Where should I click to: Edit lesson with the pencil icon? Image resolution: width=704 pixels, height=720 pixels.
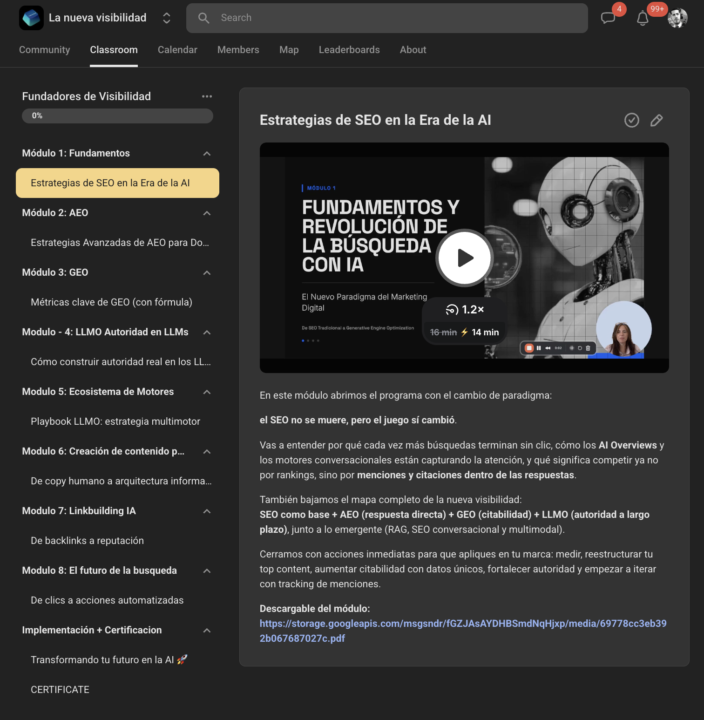pos(657,120)
